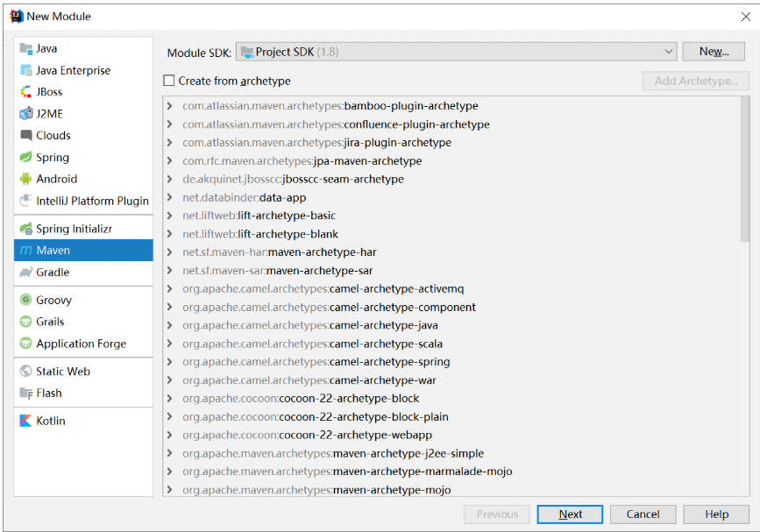Screen dimensions: 760x532
Task: Choose the Kotlin module type
Action: [83, 421]
